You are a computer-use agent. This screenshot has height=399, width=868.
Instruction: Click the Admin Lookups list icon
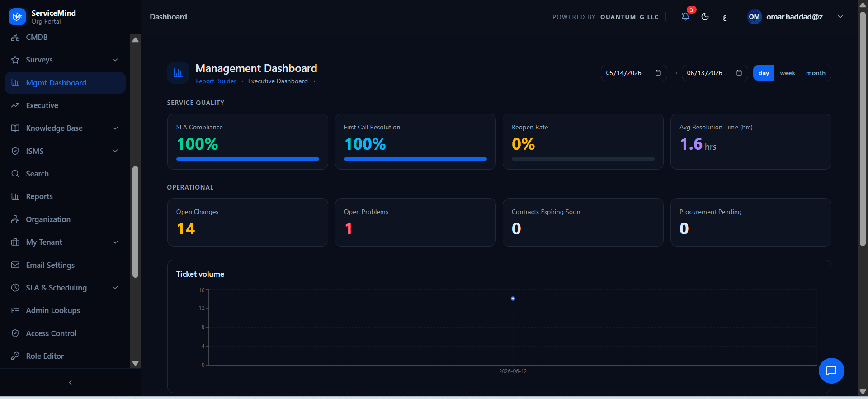[15, 310]
